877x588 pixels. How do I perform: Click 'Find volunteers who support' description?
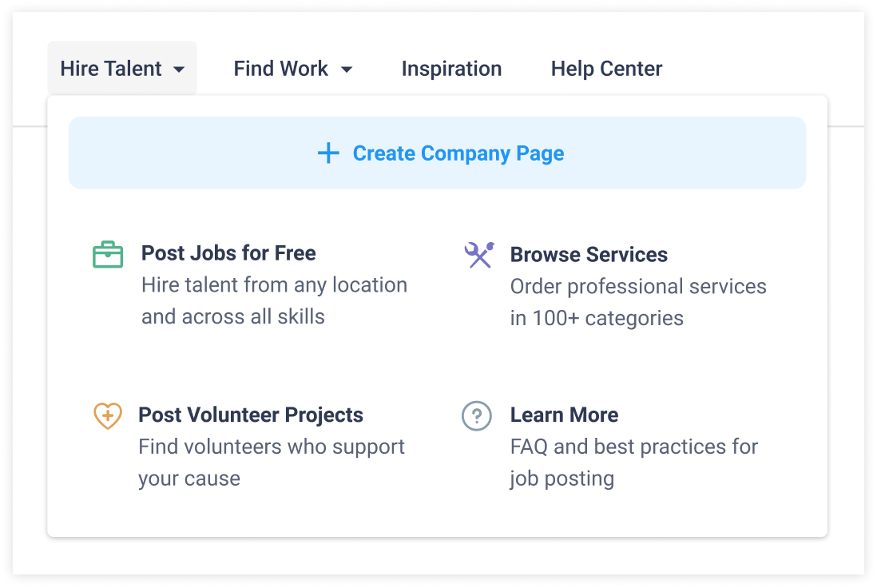272,447
